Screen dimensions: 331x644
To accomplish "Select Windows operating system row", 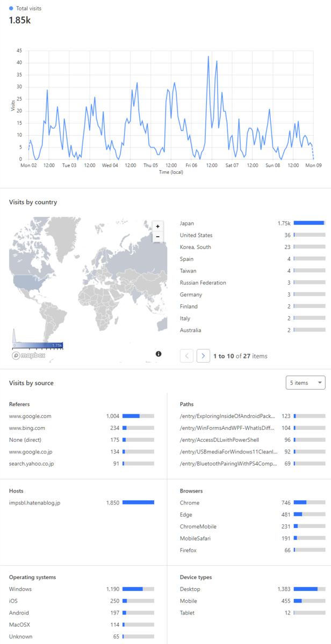I will (82, 589).
